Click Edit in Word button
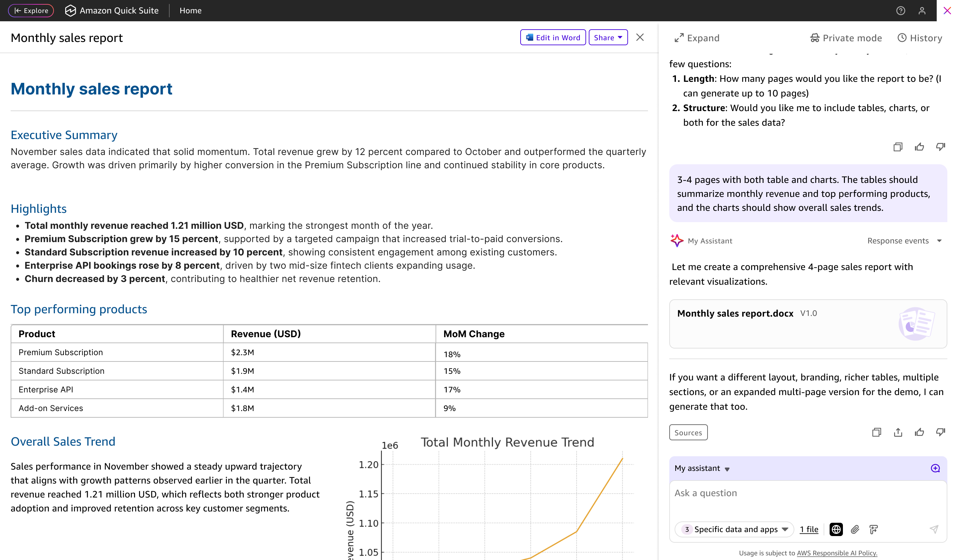 [x=553, y=37]
